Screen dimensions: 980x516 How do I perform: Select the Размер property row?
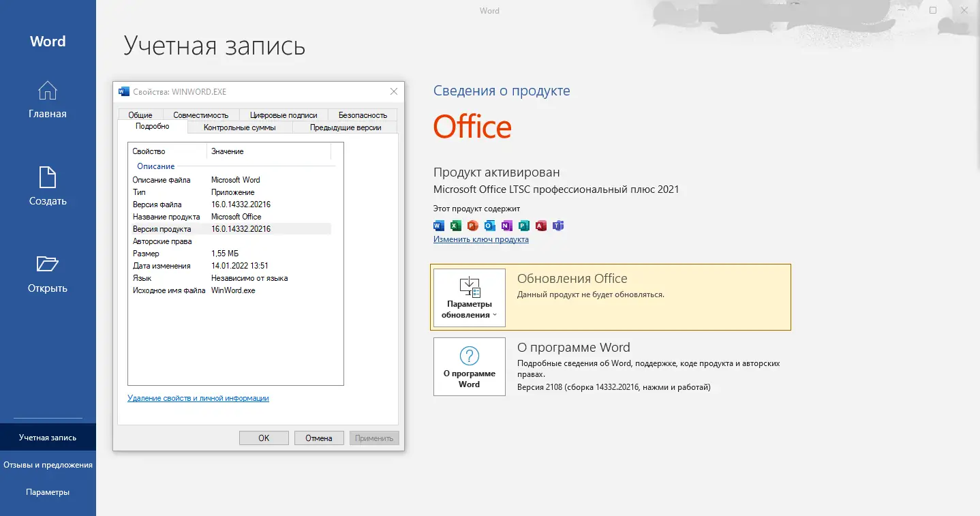click(x=230, y=254)
